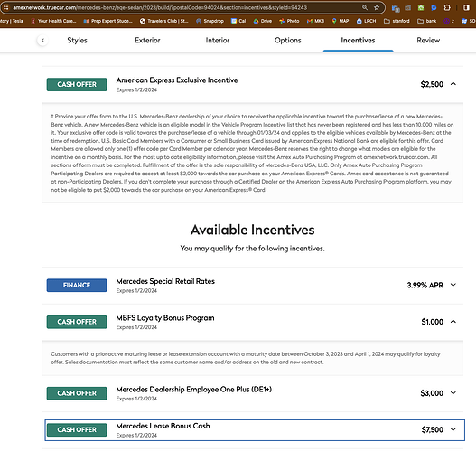Click the MBFS Loyalty Bonus Program title
Viewport: 476px width, 452px height.
point(165,318)
